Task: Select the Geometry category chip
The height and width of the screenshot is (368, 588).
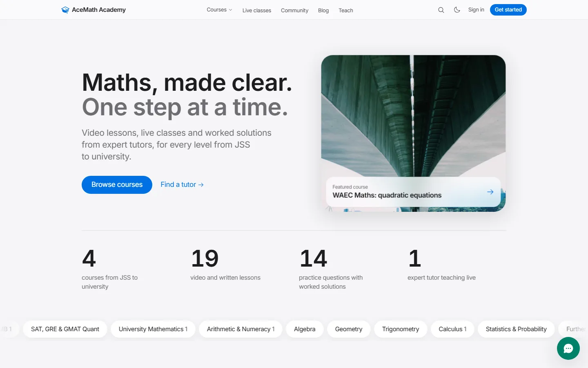Action: coord(349,329)
